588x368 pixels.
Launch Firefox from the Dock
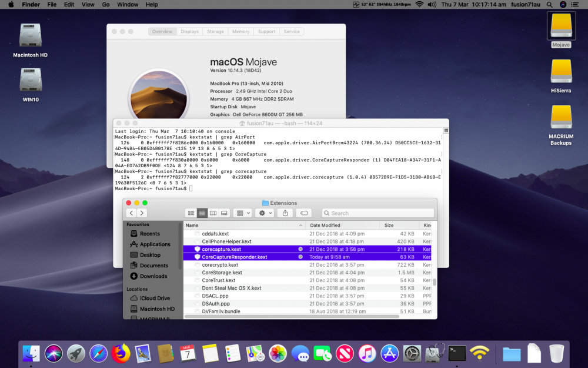[x=121, y=353]
